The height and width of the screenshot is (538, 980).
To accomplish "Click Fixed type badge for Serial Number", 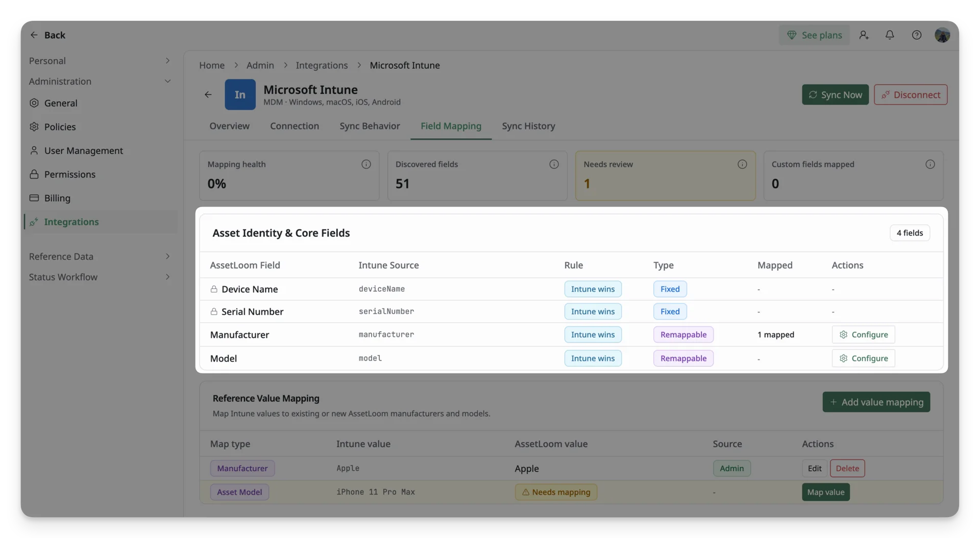I will point(670,312).
